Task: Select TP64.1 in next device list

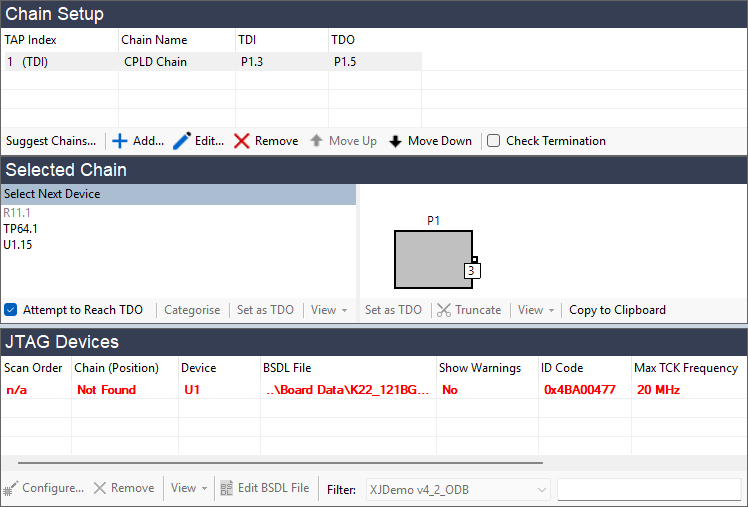Action: click(x=20, y=228)
